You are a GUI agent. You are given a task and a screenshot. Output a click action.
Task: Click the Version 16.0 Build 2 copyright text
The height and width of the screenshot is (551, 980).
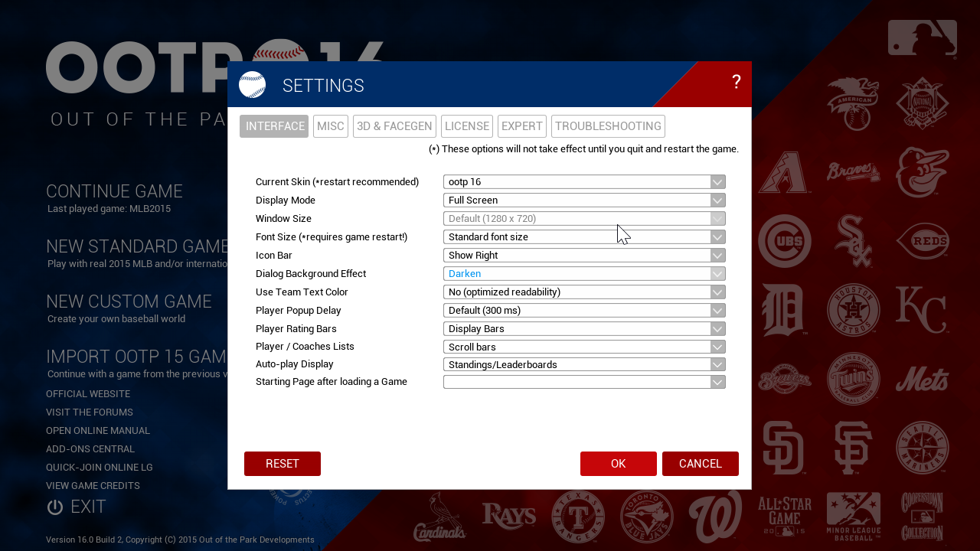tap(180, 540)
